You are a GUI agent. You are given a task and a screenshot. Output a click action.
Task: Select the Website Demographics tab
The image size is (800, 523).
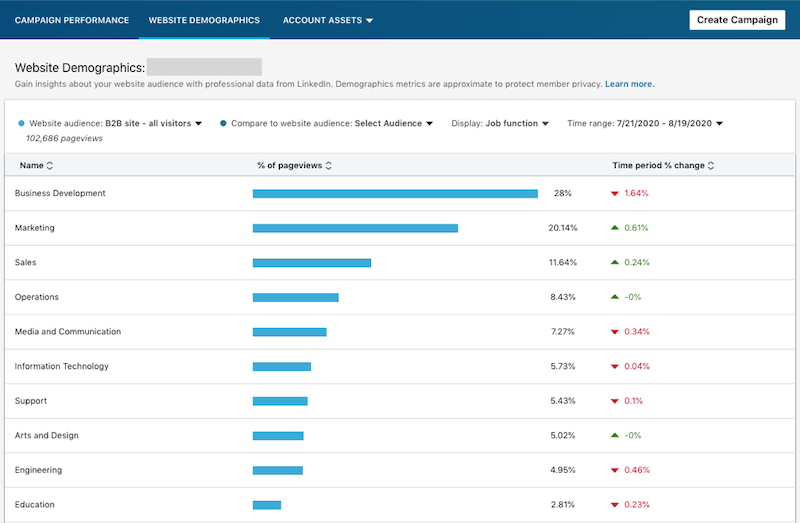(x=204, y=20)
